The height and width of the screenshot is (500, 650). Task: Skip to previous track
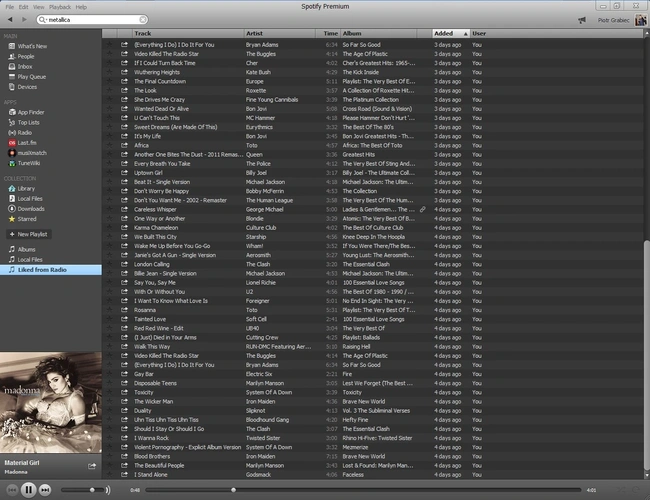pos(12,490)
